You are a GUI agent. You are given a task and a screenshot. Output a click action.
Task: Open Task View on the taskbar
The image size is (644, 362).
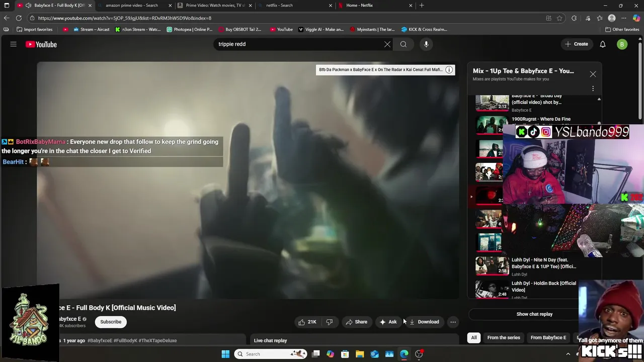tap(315, 354)
